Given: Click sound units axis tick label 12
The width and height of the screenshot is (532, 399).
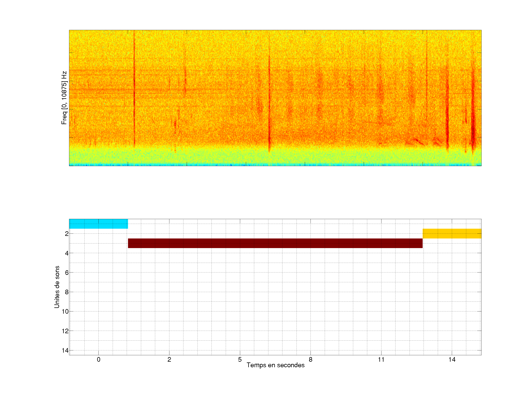Looking at the screenshot, I should coord(65,331).
